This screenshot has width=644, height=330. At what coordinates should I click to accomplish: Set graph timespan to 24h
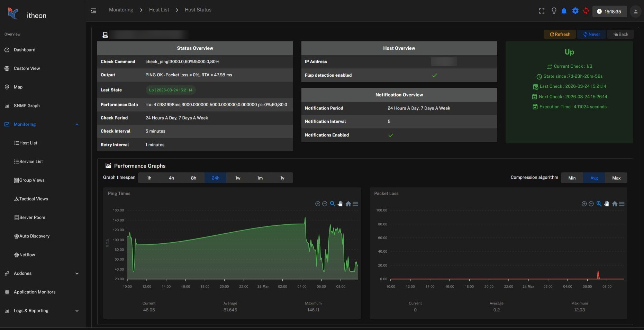tap(216, 178)
